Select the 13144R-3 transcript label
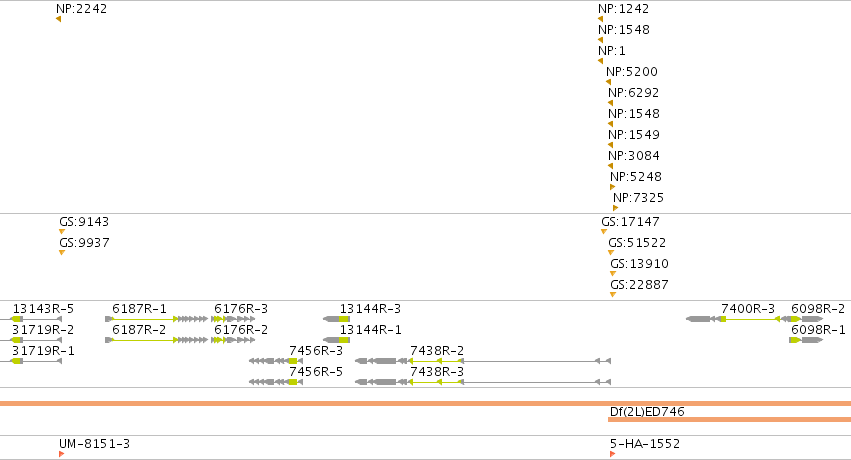The image size is (851, 460). (x=370, y=309)
